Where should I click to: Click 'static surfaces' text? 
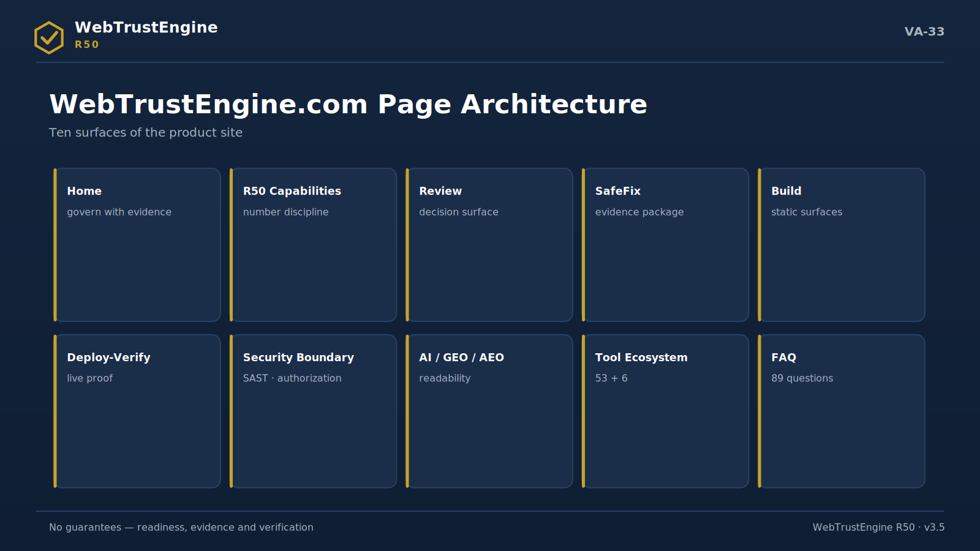pos(807,212)
